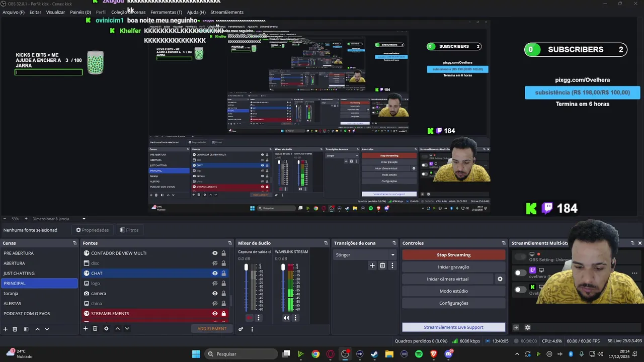Open Spotify from the Windows taskbar

(419, 354)
